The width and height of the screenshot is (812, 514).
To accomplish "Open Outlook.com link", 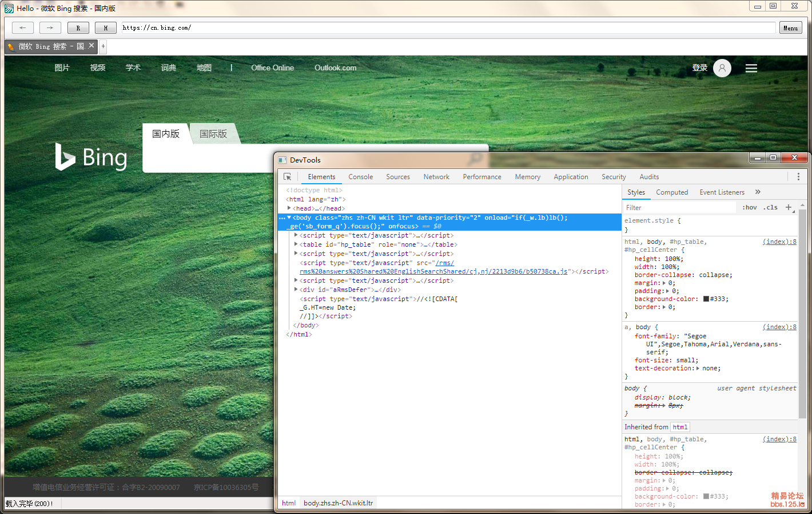I will pyautogui.click(x=335, y=68).
